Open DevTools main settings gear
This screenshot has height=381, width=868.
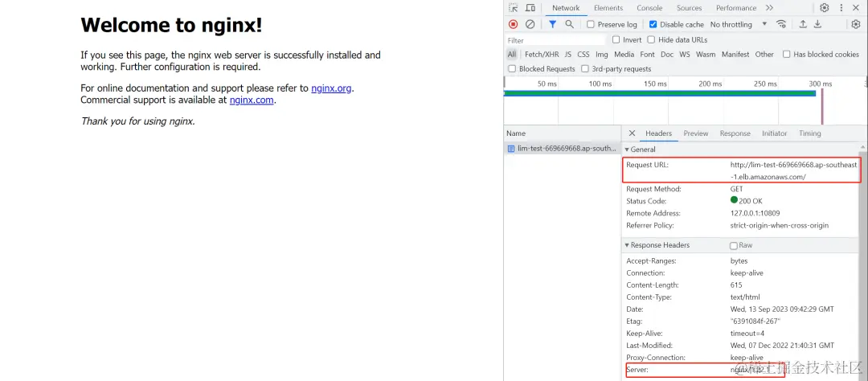pyautogui.click(x=825, y=8)
